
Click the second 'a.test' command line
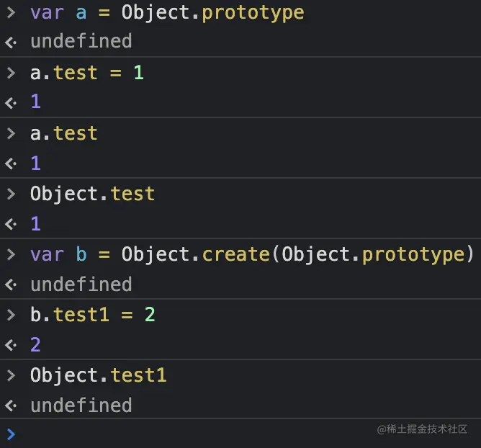pyautogui.click(x=63, y=133)
